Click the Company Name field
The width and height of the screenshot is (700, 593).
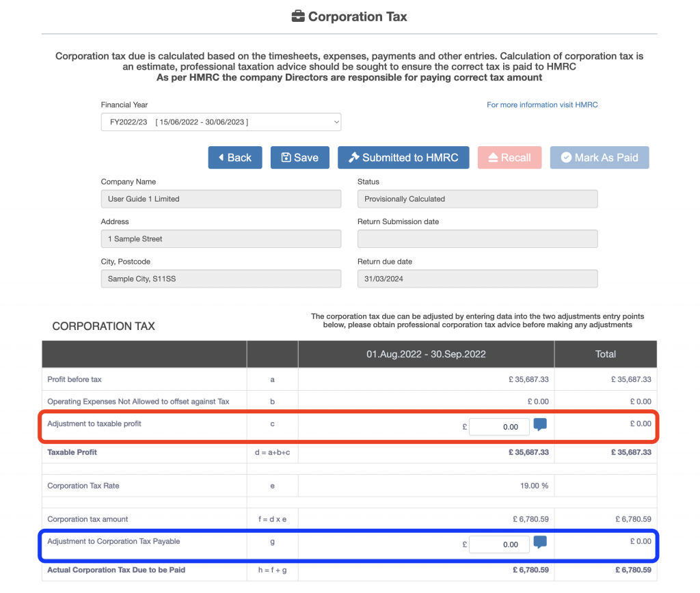tap(221, 199)
